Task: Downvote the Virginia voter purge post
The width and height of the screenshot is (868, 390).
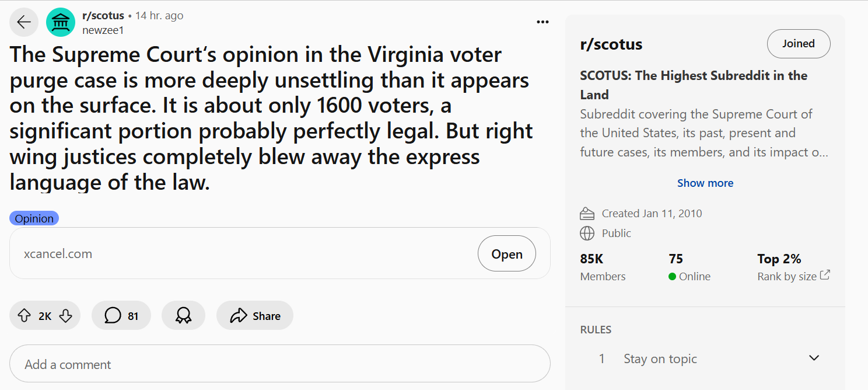Action: pyautogui.click(x=66, y=316)
